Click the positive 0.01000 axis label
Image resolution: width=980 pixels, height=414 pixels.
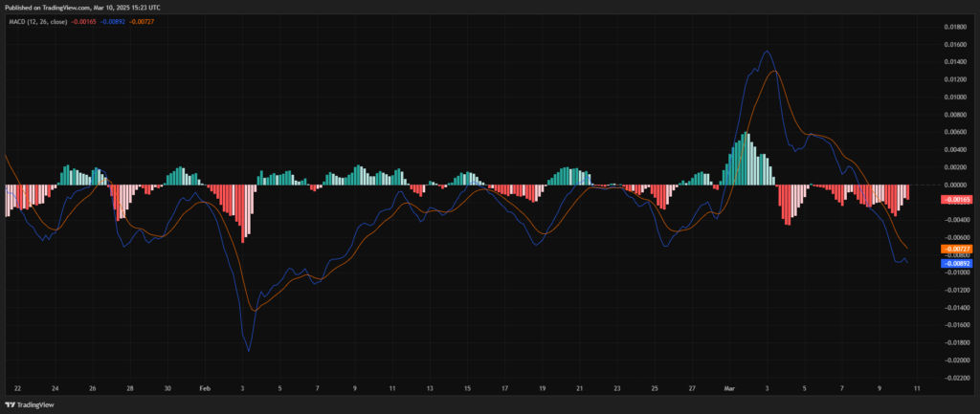tap(957, 97)
